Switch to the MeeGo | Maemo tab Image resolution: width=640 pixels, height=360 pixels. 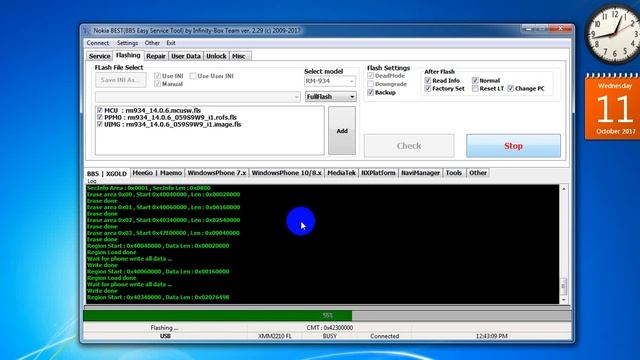[157, 173]
